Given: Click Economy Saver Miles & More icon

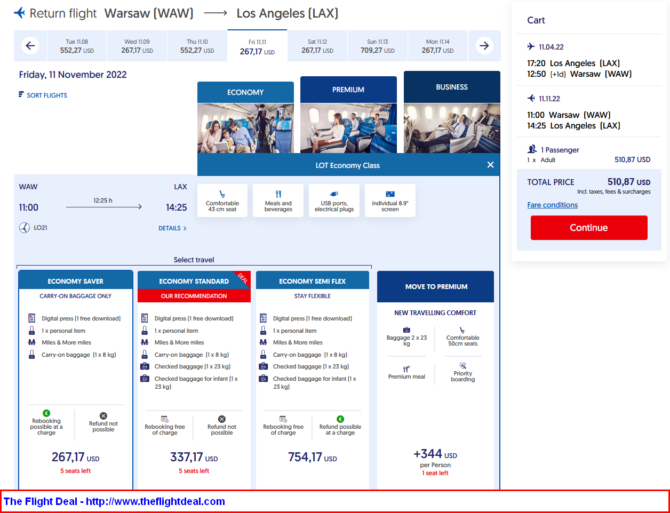Looking at the screenshot, I should [x=32, y=342].
